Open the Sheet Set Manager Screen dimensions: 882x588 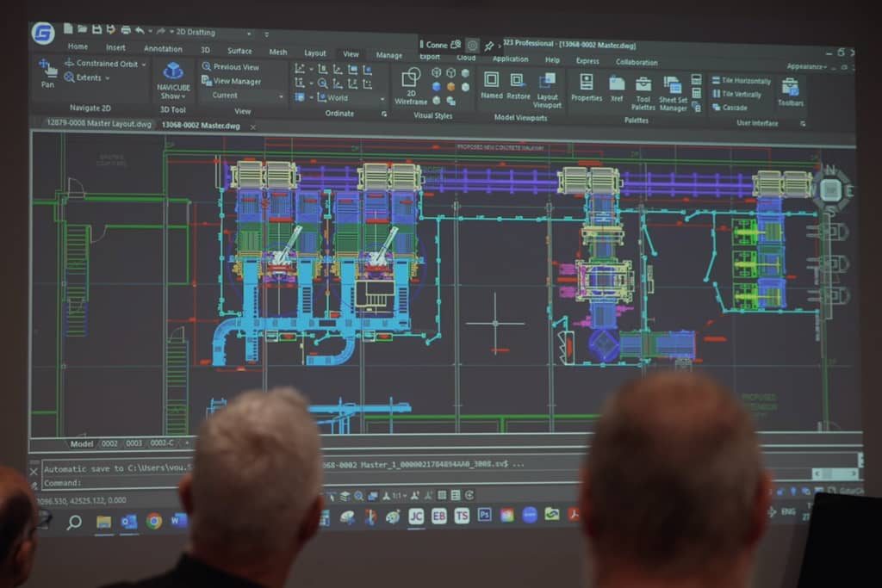click(673, 95)
